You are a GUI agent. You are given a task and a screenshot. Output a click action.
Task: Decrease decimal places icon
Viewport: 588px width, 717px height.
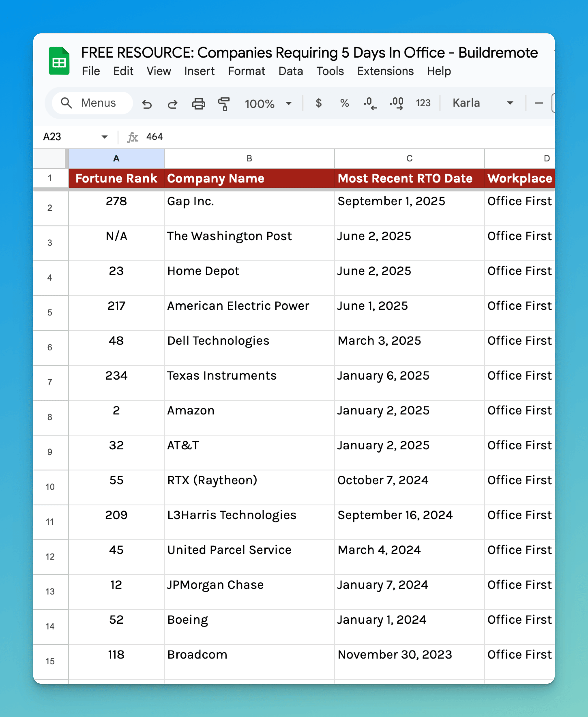click(x=370, y=103)
